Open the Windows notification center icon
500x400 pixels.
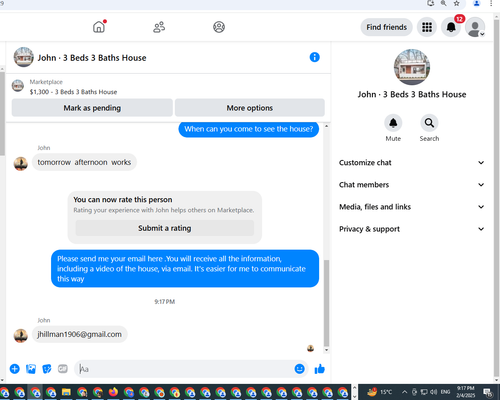pyautogui.click(x=488, y=392)
